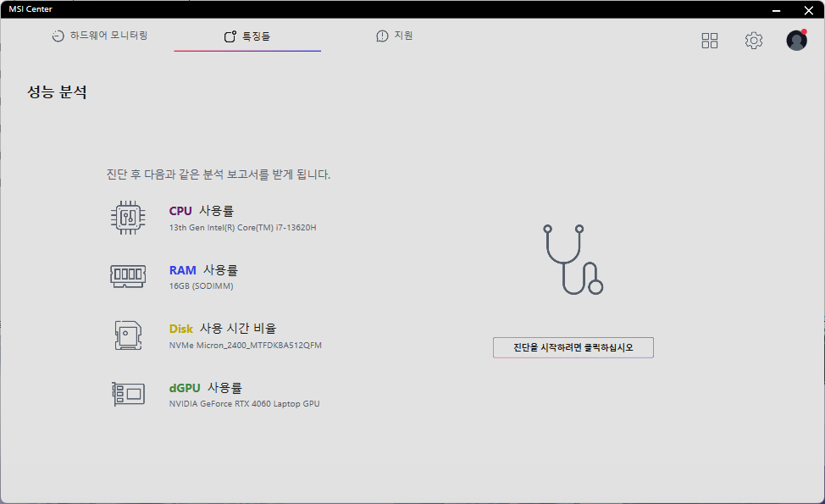
Task: Close the MSI Center window
Action: [809, 10]
